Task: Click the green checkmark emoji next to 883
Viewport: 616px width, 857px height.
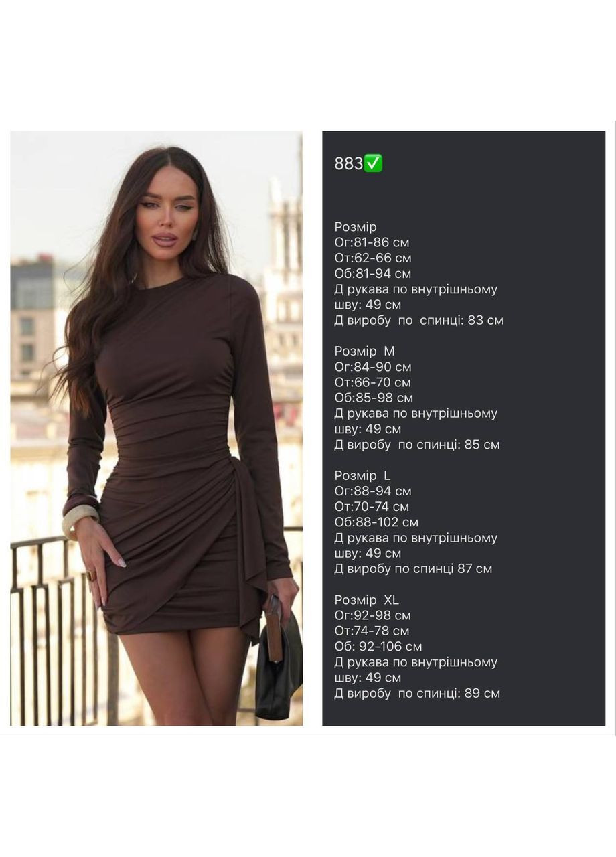Action: coord(373,163)
